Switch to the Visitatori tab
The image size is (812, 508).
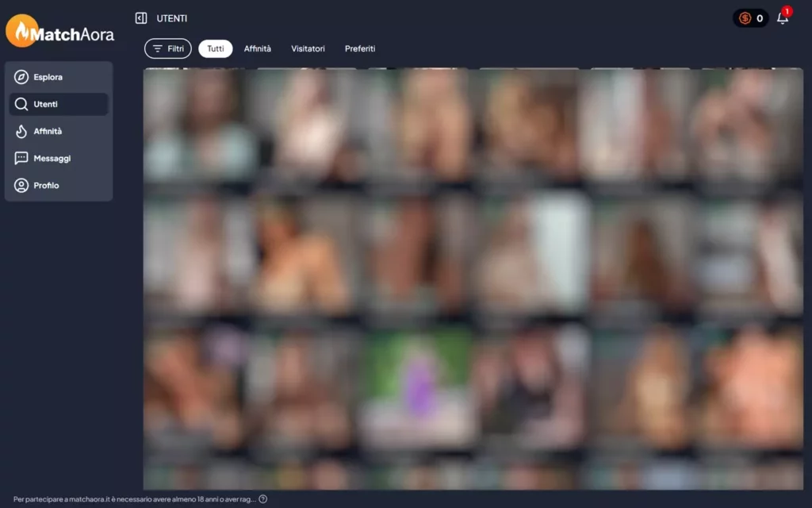pos(308,48)
